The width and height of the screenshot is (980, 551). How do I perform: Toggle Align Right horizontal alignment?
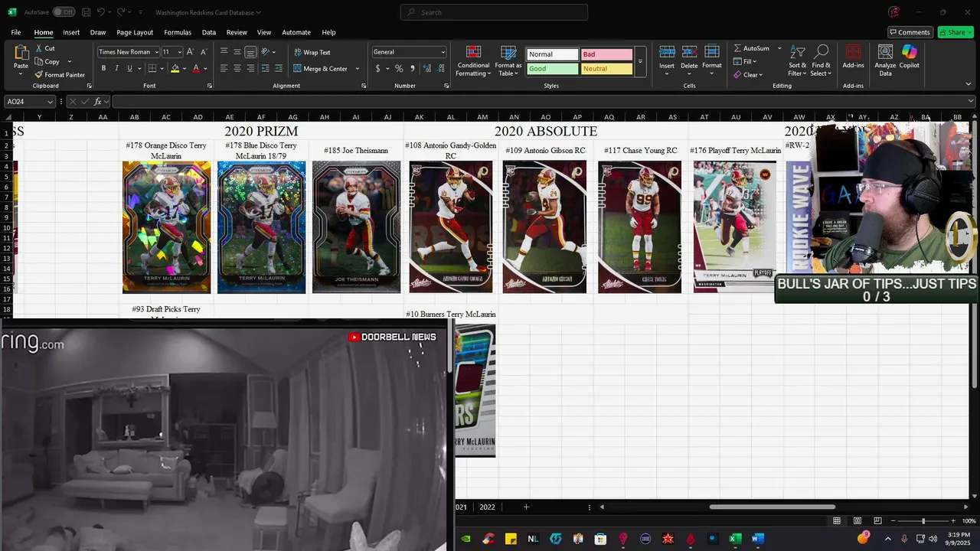pos(250,68)
